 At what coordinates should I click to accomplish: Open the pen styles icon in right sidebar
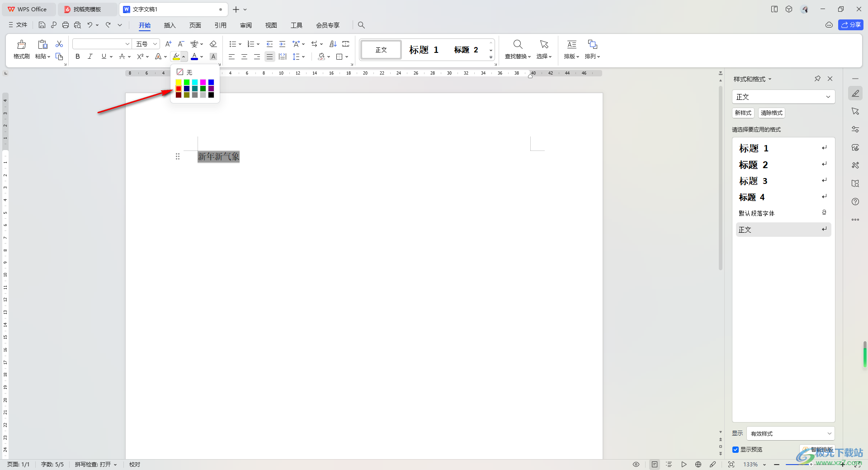855,93
